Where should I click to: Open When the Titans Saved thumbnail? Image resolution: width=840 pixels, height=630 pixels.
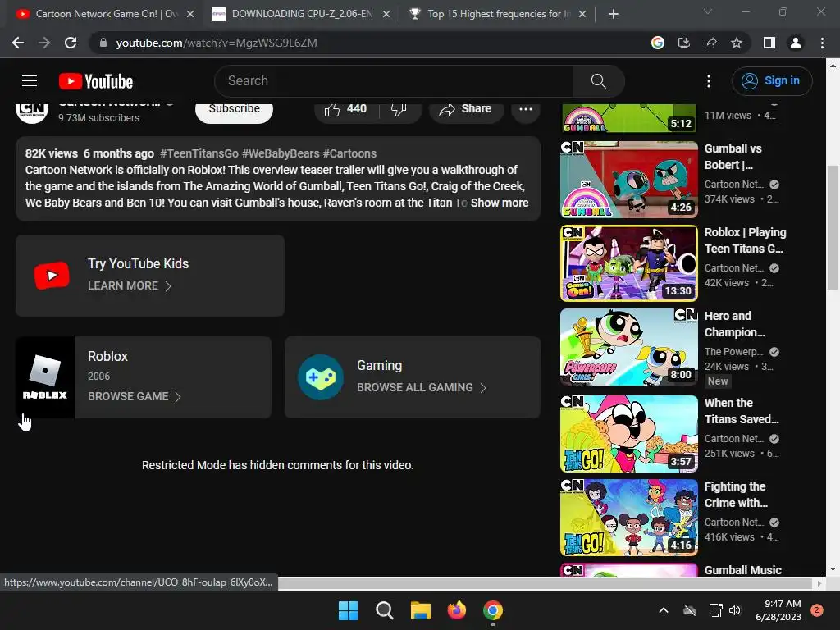(x=629, y=433)
